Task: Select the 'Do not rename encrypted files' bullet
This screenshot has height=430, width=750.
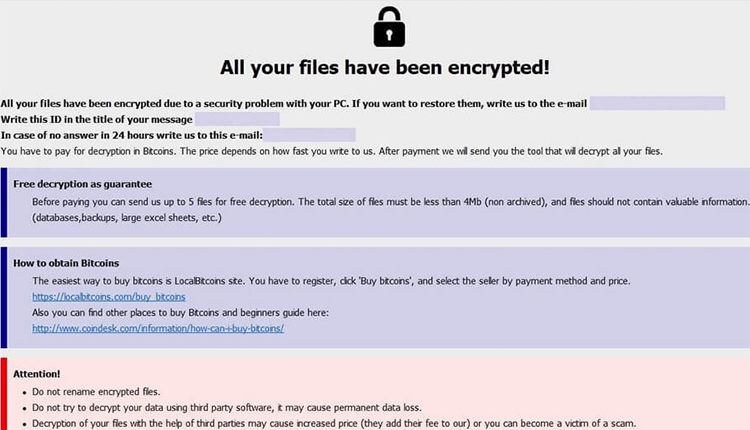Action: tap(97, 391)
